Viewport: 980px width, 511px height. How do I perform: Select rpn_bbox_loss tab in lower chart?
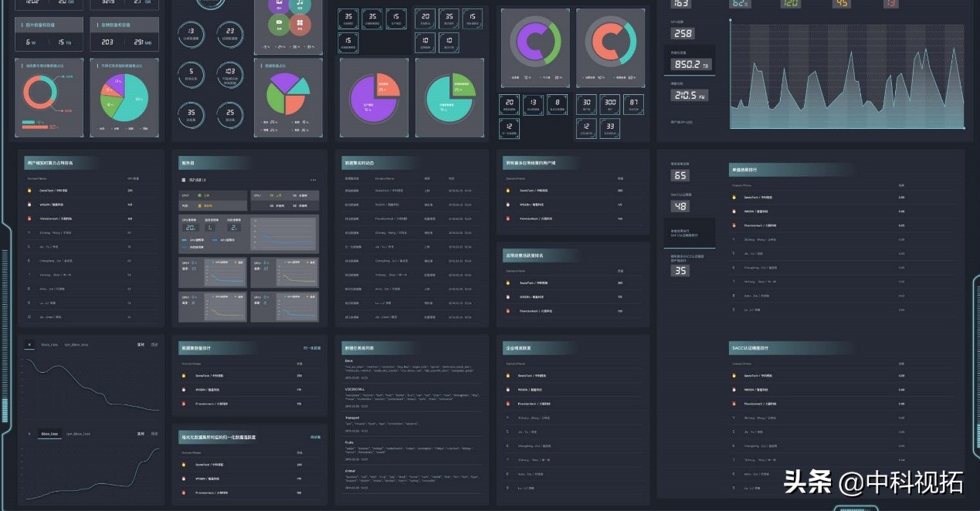click(x=78, y=435)
